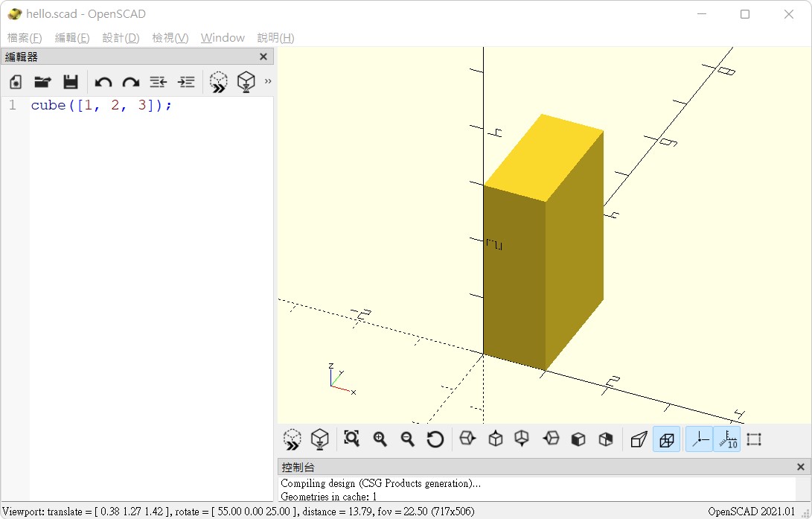This screenshot has height=519, width=812.
Task: Click Render icon in the viewport toolbar
Action: [319, 439]
